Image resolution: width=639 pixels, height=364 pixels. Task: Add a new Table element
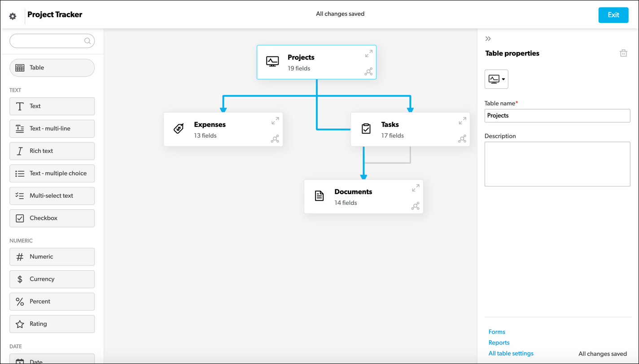[x=52, y=68]
